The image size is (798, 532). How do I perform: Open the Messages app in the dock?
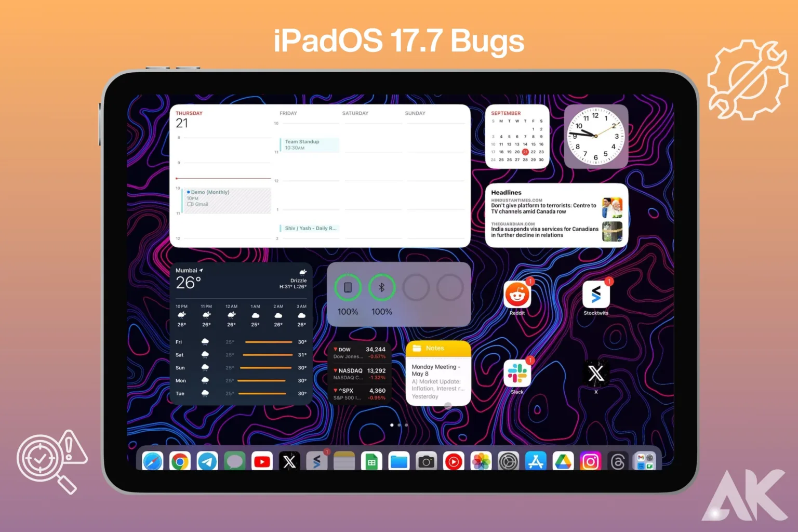(x=235, y=461)
